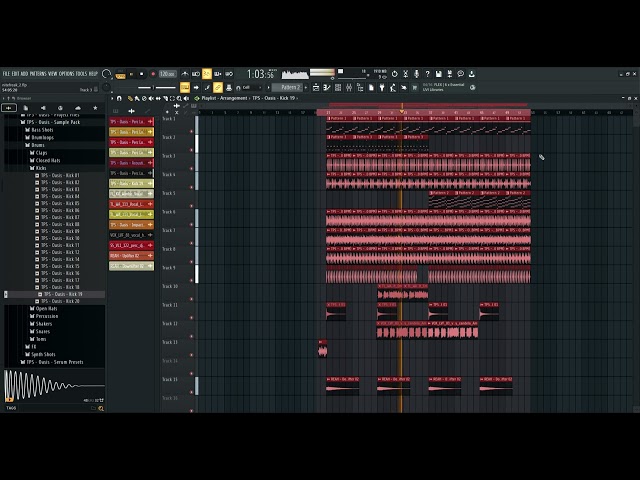Toggle the loop recording icon
Viewport: 640px width, 480px height.
[x=229, y=74]
